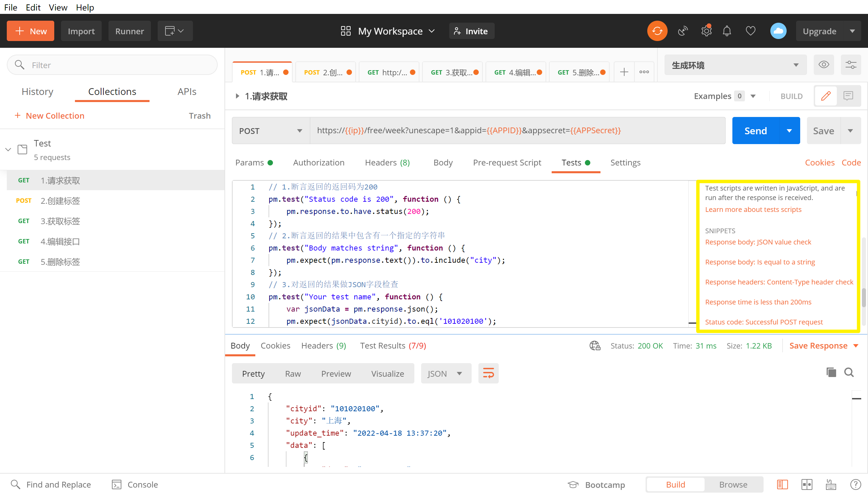Image resolution: width=868 pixels, height=495 pixels.
Task: Switch to the Pre-request Script tab
Action: (x=507, y=162)
